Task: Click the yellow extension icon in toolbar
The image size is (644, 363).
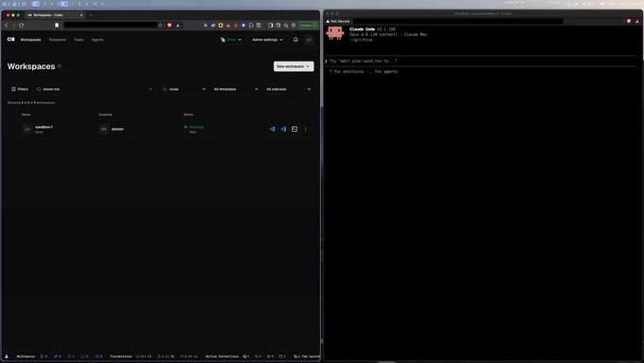Action: (221, 25)
